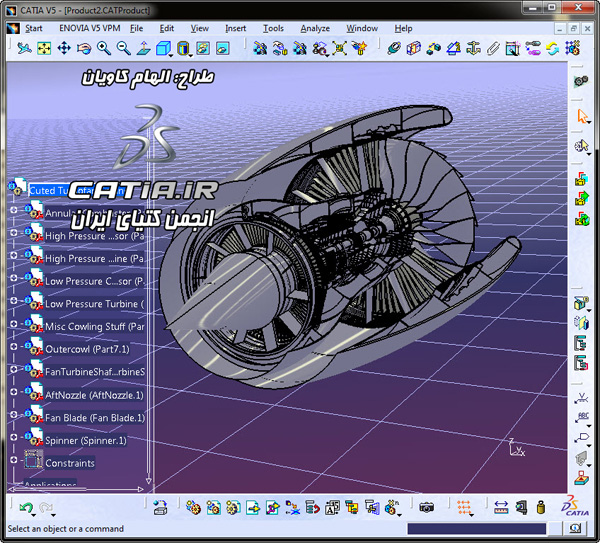This screenshot has width=600, height=543.
Task: Open the Analyze menu
Action: click(315, 28)
